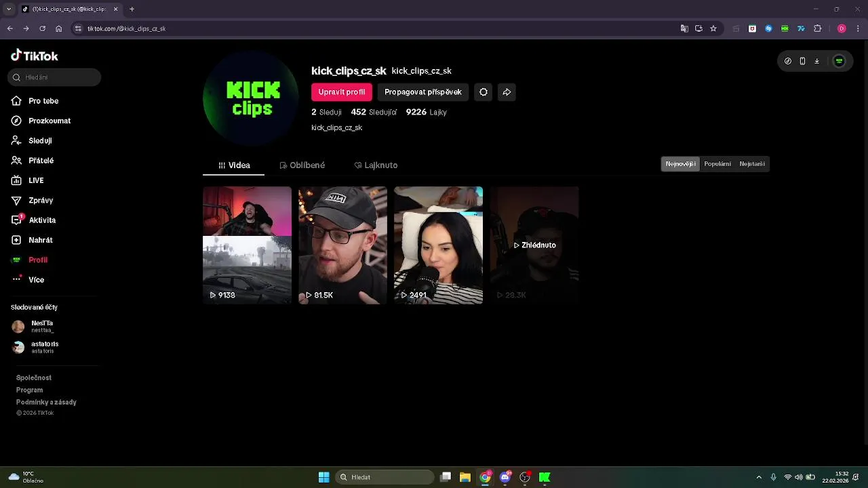Reload the page
Screen dimensions: 868x488
click(42, 28)
